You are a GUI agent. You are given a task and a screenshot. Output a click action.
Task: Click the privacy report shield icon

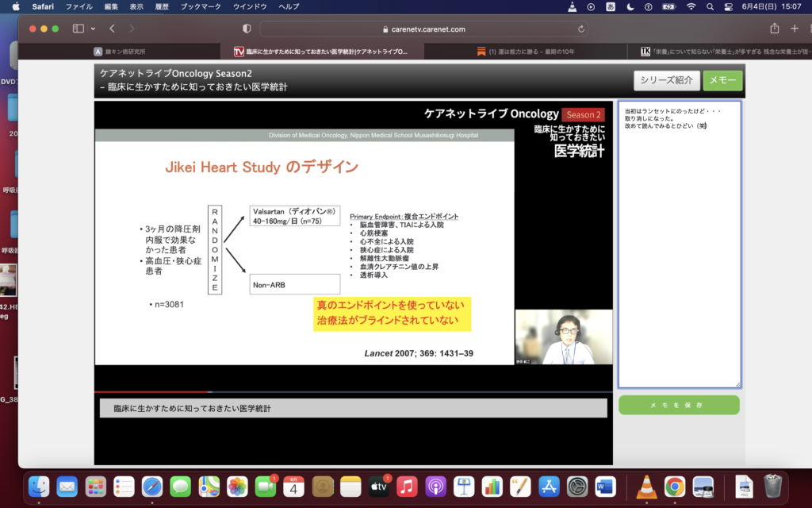[247, 27]
